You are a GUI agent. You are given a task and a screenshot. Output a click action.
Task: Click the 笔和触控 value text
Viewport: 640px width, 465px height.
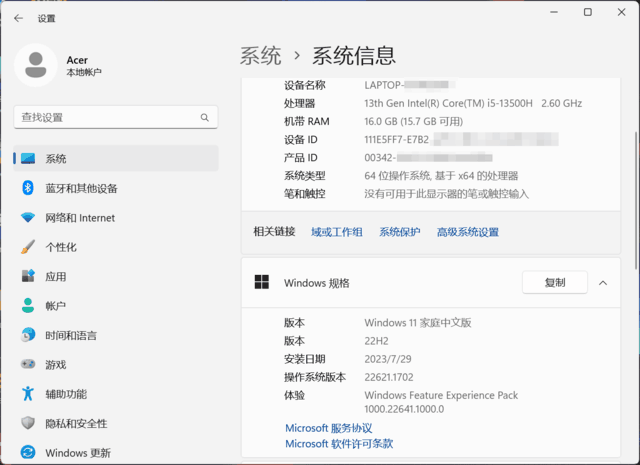447,194
